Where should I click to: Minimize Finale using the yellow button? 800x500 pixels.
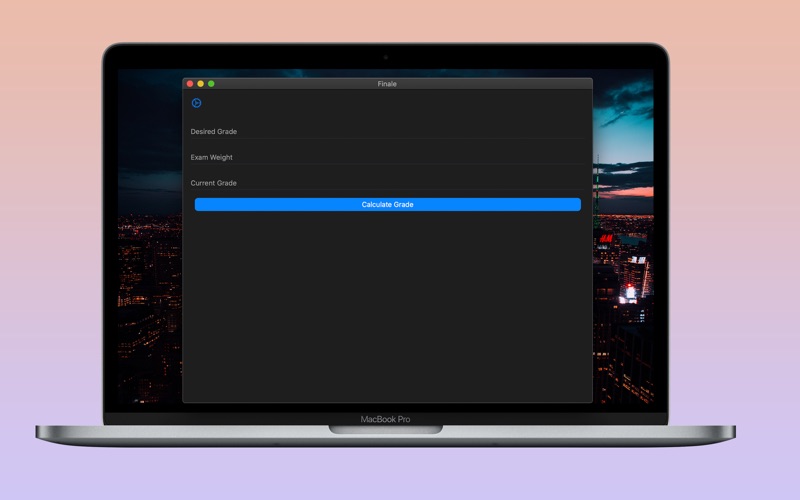coord(201,84)
